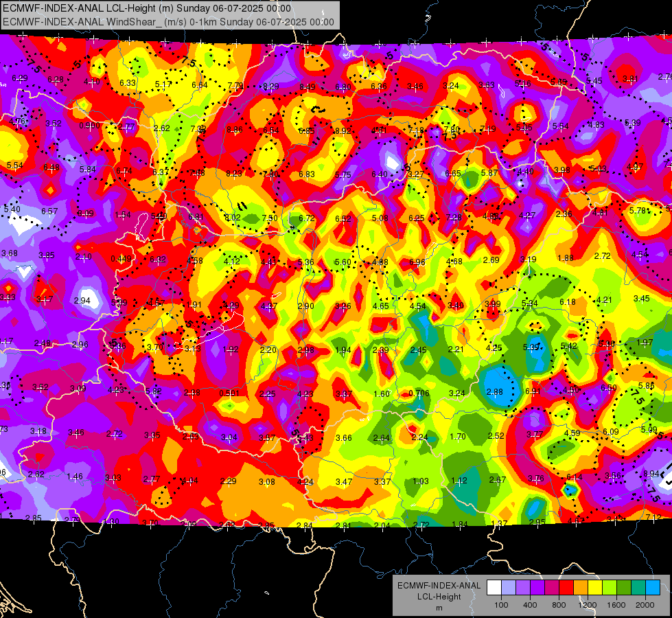The image size is (672, 618).
Task: Click the sky blue legend swatch
Action: point(653,588)
